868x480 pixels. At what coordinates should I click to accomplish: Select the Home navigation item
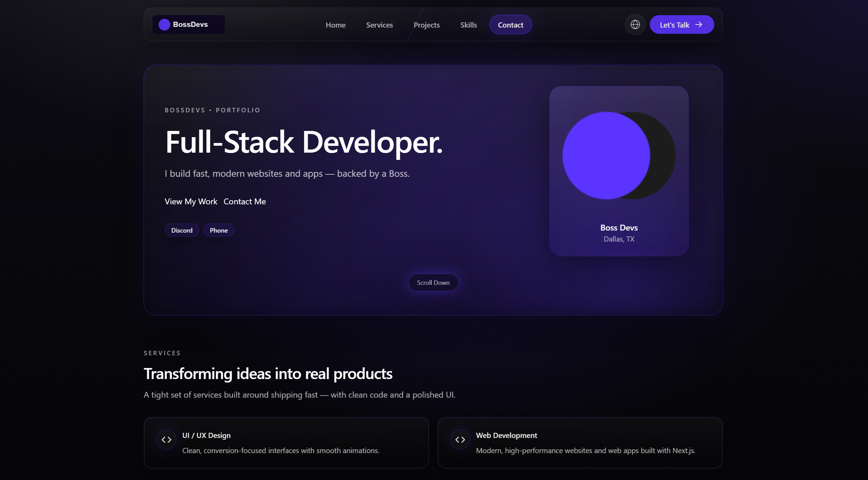(x=335, y=25)
